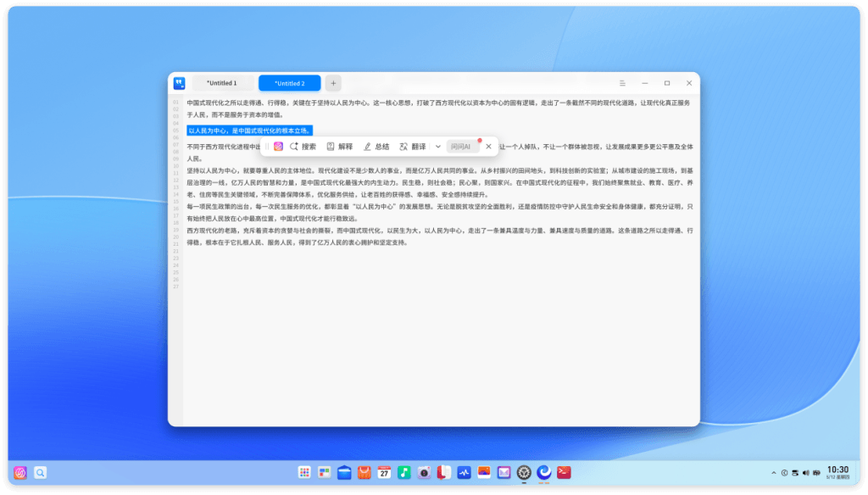This screenshot has height=495, width=868.
Task: Open the app launcher grid
Action: [304, 472]
